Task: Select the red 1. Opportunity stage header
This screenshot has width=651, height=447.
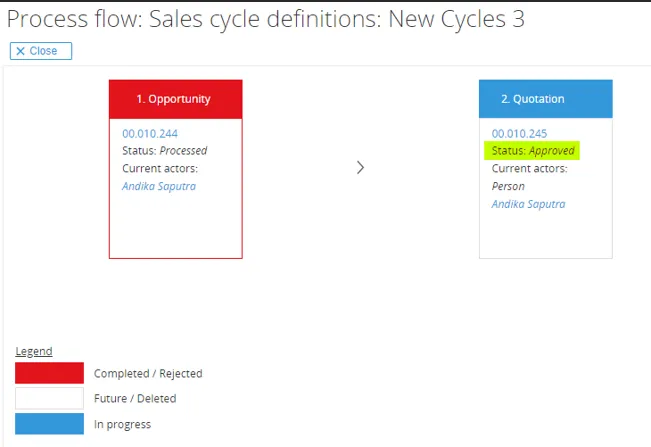Action: coord(175,99)
